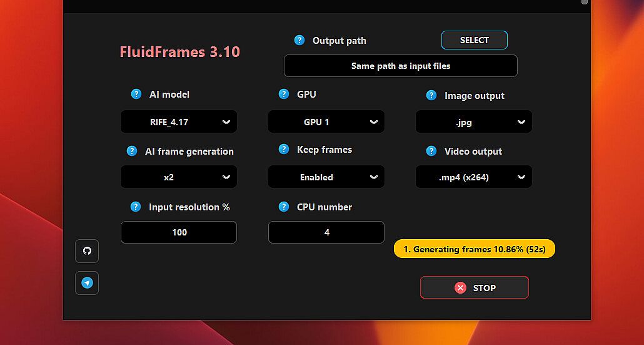
Task: Click the question mark next to GPU
Action: point(284,94)
